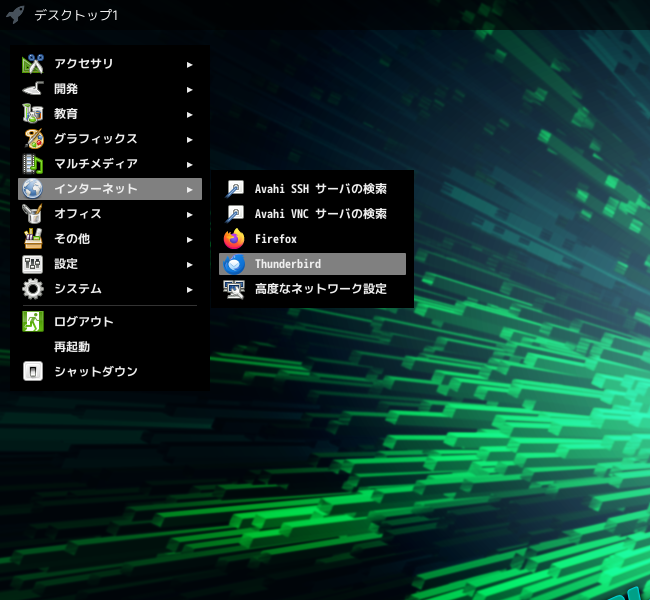Open Avahi SSH サーバの検索 text entry
The width and height of the screenshot is (650, 600).
point(321,189)
